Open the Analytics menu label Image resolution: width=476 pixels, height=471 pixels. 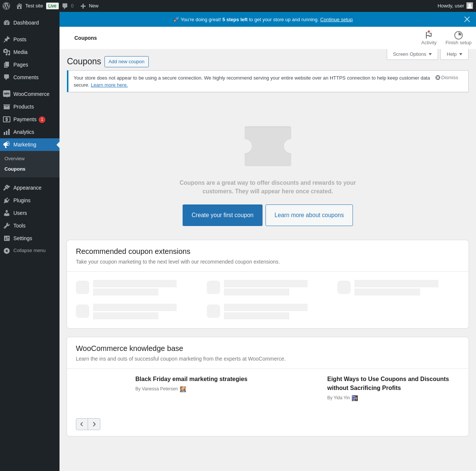(24, 132)
